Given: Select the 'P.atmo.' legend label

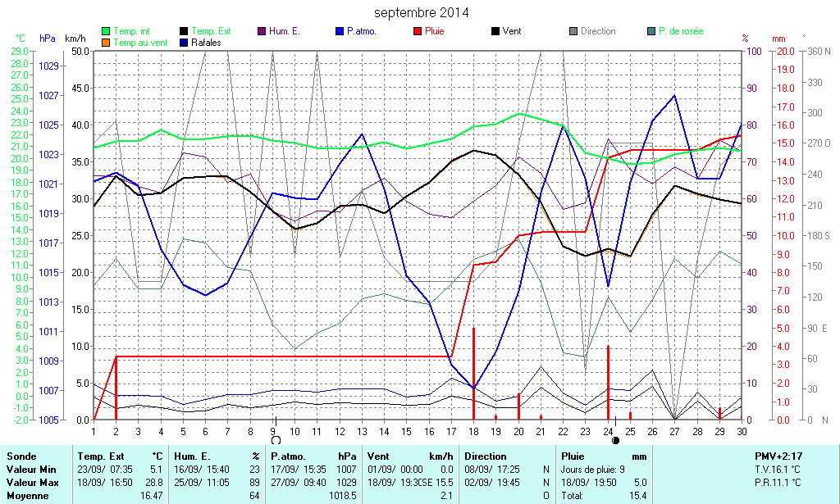Looking at the screenshot, I should point(362,32).
